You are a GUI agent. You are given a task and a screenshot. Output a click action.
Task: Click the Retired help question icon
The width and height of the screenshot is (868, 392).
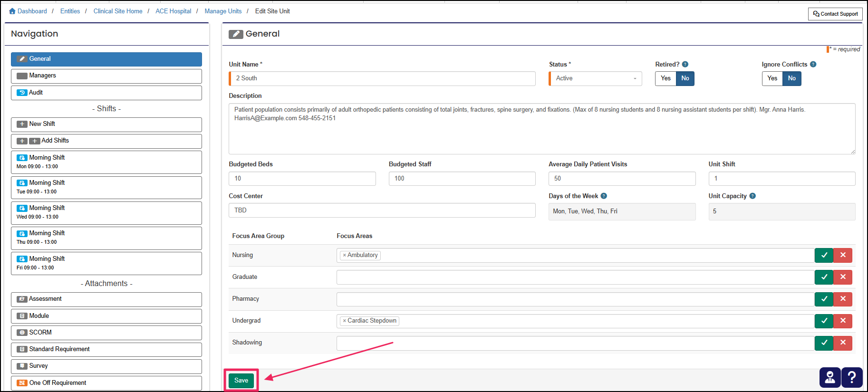[x=685, y=64]
